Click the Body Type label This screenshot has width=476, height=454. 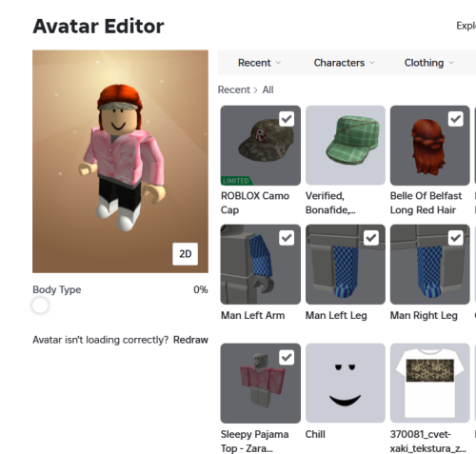click(57, 289)
